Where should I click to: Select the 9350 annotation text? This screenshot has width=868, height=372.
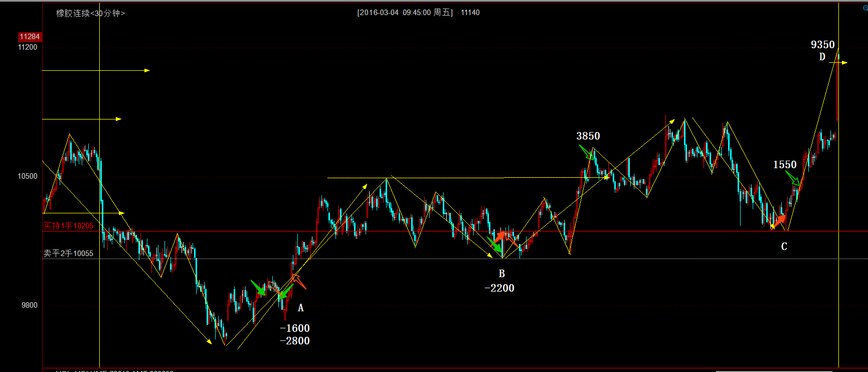pos(823,45)
